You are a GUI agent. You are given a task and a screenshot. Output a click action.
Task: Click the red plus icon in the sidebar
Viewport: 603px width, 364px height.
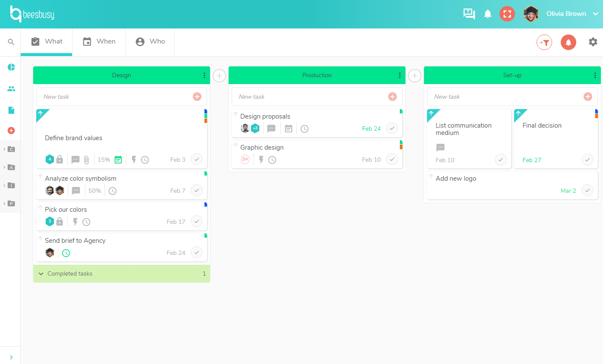click(11, 130)
